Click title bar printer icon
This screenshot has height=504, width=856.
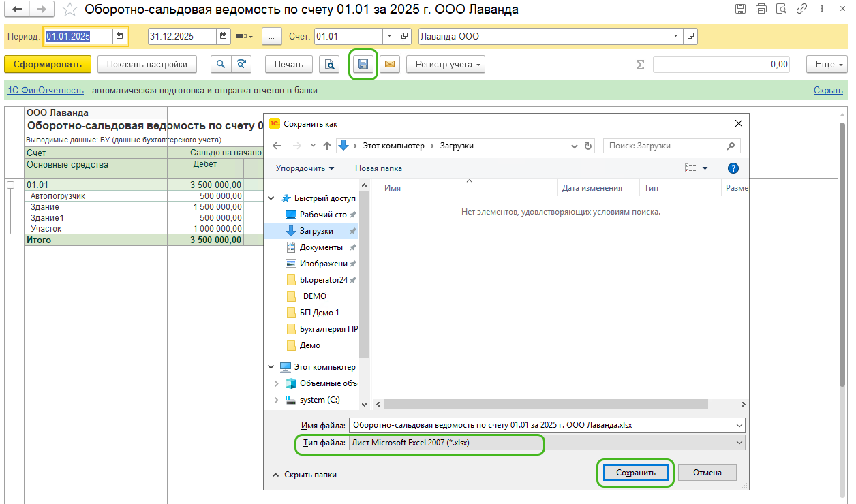coord(761,10)
